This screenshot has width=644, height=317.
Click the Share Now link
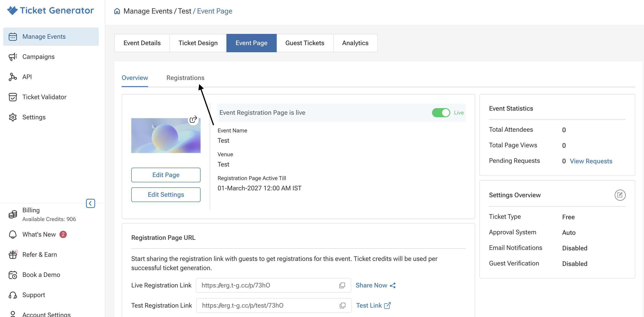(x=376, y=285)
